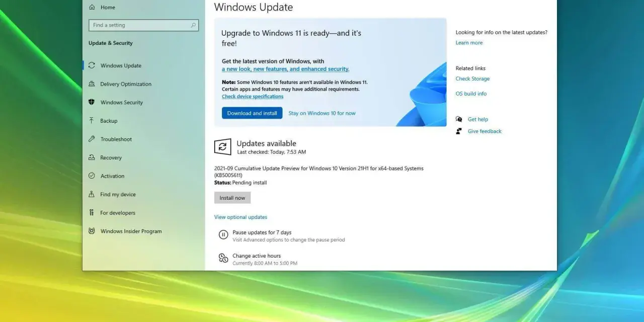Click the Related links heading

pos(470,68)
